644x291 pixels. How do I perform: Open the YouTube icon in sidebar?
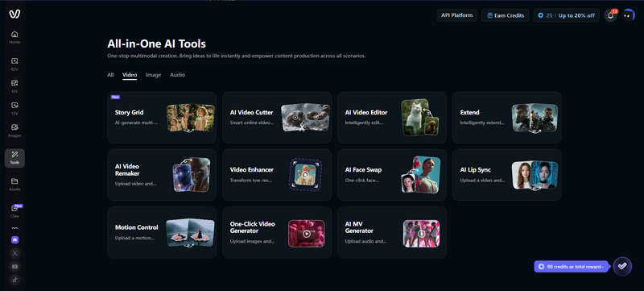coord(15,267)
